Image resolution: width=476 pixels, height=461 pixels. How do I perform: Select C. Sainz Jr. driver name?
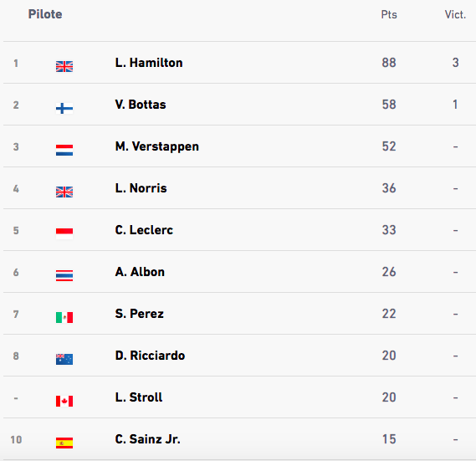click(147, 439)
